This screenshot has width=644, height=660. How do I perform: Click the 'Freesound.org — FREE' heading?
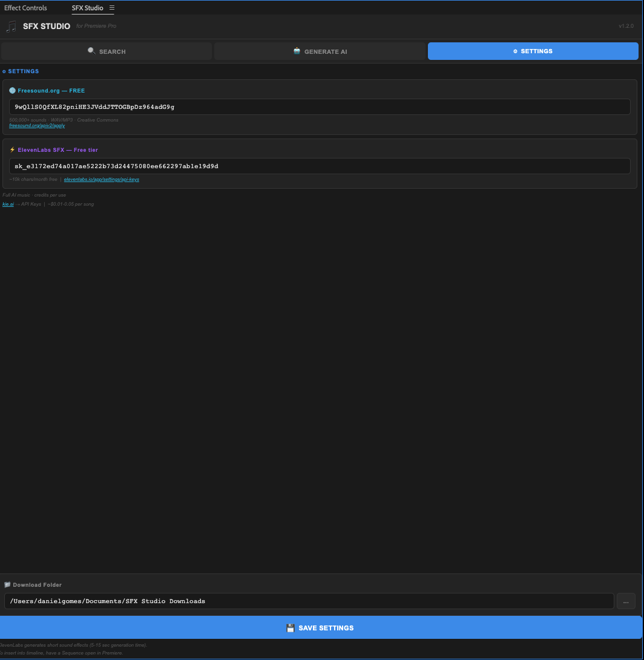click(x=51, y=91)
